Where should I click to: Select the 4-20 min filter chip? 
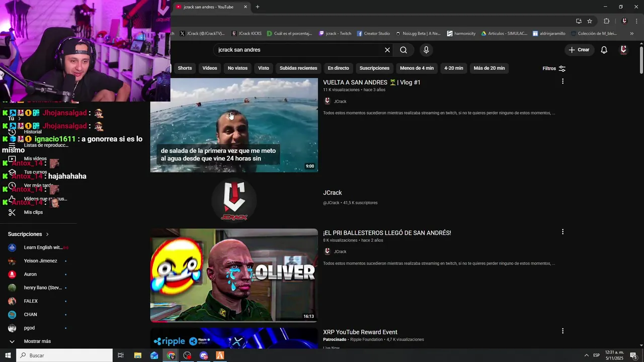[x=453, y=68]
